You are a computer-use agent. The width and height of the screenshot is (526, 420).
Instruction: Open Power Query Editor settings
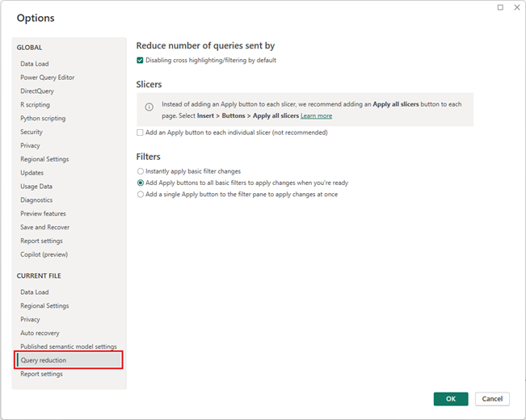48,78
